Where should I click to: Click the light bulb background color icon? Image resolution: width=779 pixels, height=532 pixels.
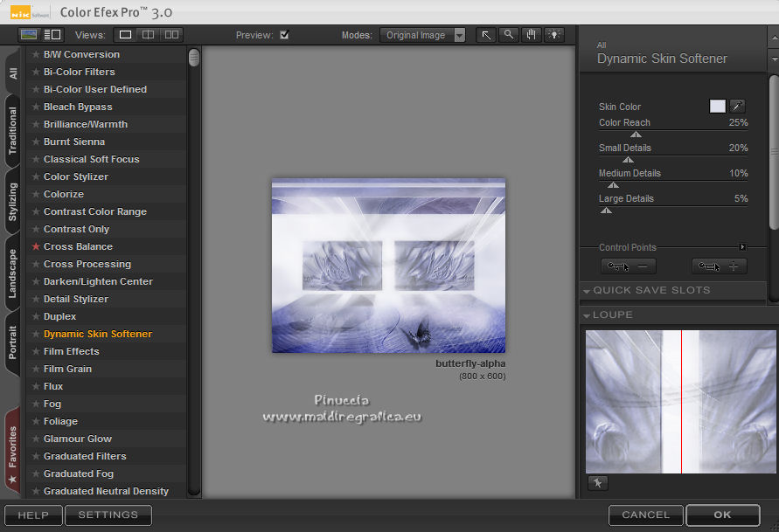[x=554, y=35]
